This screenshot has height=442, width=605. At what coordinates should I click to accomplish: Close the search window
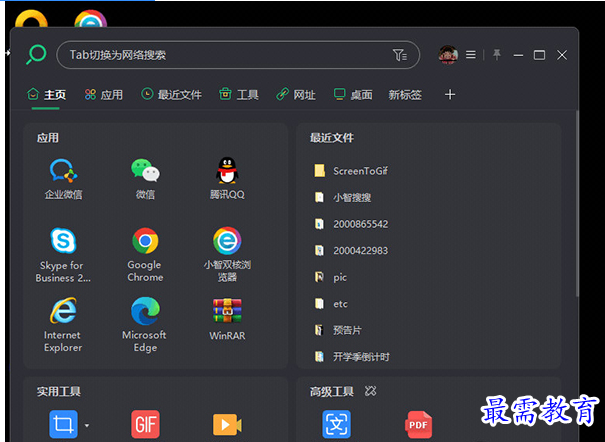click(x=562, y=55)
